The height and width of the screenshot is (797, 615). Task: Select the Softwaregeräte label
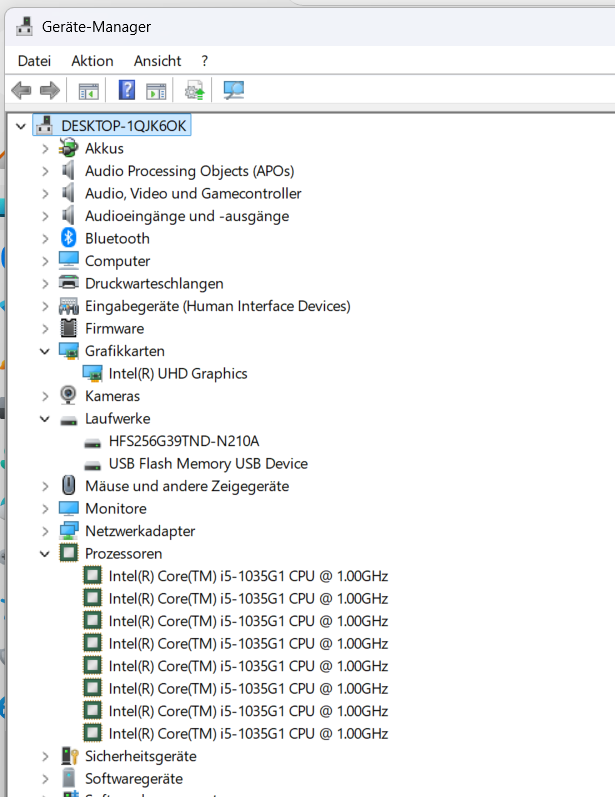click(134, 779)
